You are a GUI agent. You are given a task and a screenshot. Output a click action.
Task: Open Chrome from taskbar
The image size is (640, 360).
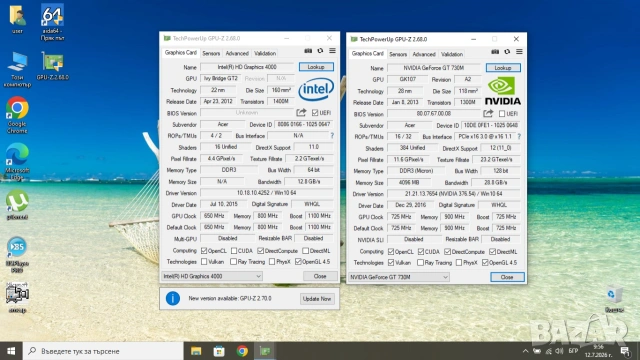pos(242,351)
